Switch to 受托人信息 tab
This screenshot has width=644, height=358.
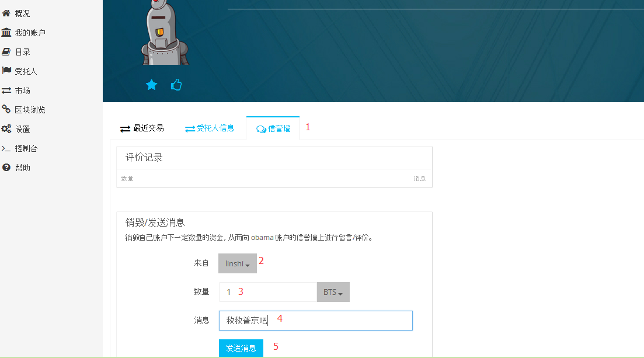point(210,128)
